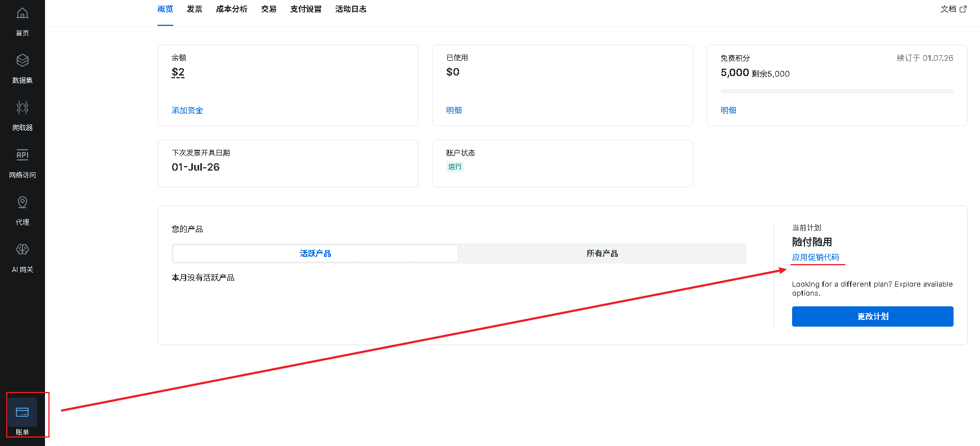Click the 您的产品 section heading
This screenshot has height=446, width=980.
[x=187, y=229]
